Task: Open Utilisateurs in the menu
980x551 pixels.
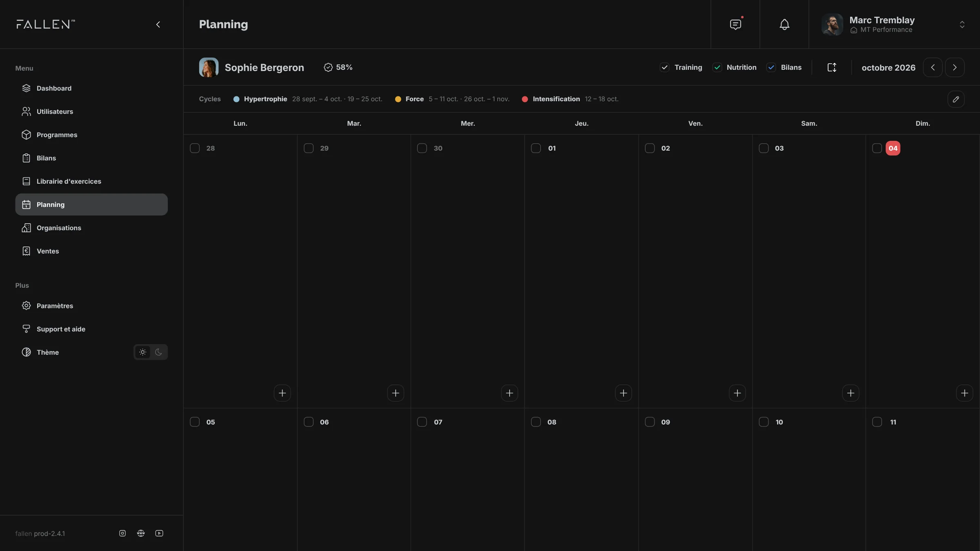Action: pos(91,111)
